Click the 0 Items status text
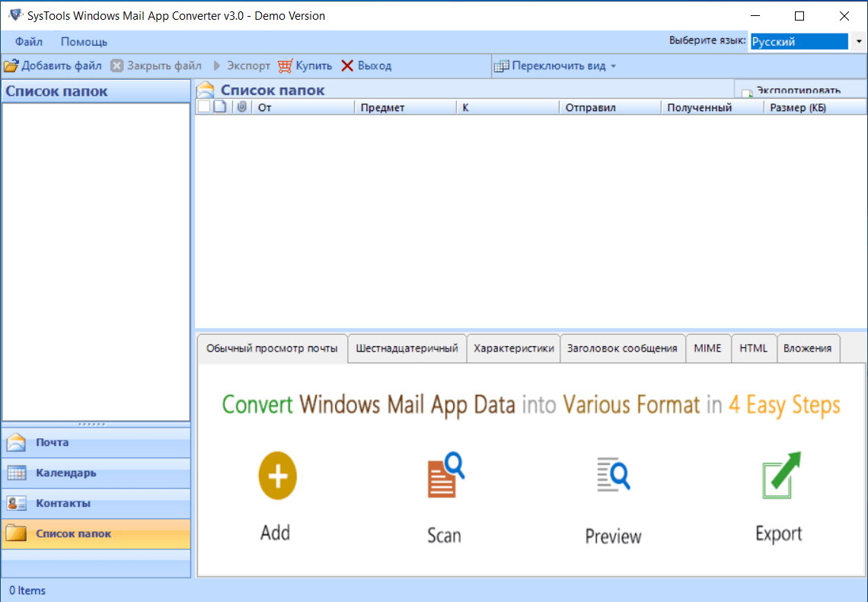The height and width of the screenshot is (602, 868). coord(27,591)
